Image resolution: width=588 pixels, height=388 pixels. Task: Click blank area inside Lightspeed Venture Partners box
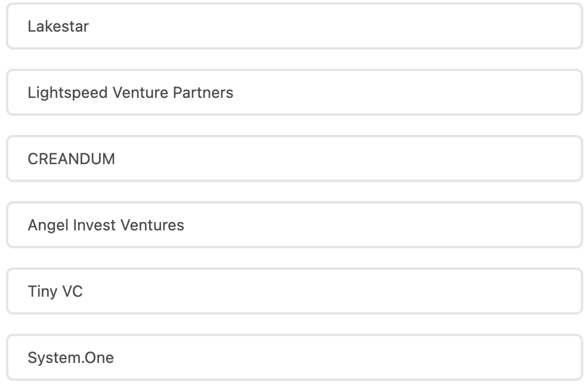tap(447, 93)
